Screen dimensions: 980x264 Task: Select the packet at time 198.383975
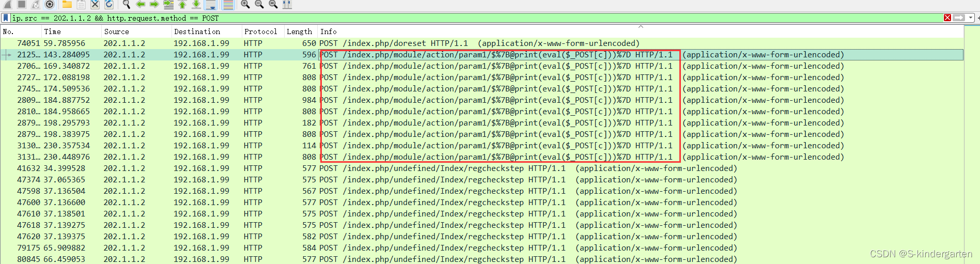[481, 134]
